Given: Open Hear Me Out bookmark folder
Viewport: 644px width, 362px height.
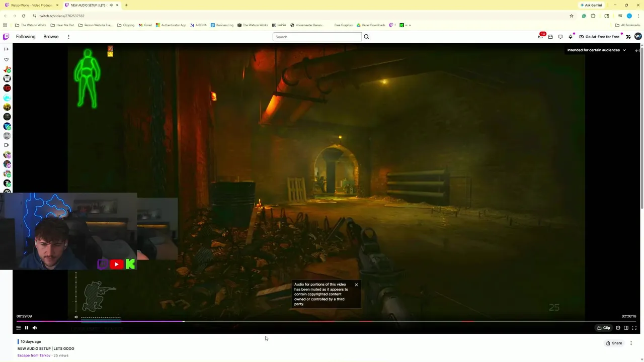Looking at the screenshot, I should 62,25.
